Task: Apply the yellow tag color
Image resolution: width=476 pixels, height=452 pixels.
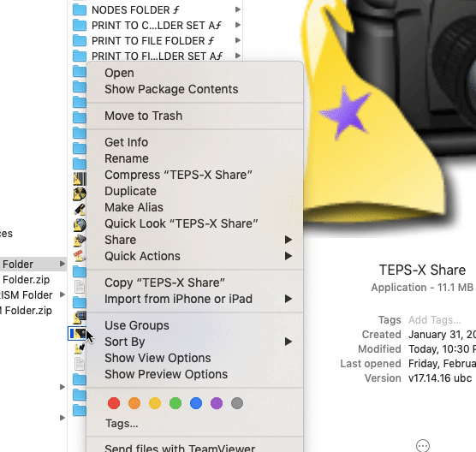Action: [x=155, y=403]
